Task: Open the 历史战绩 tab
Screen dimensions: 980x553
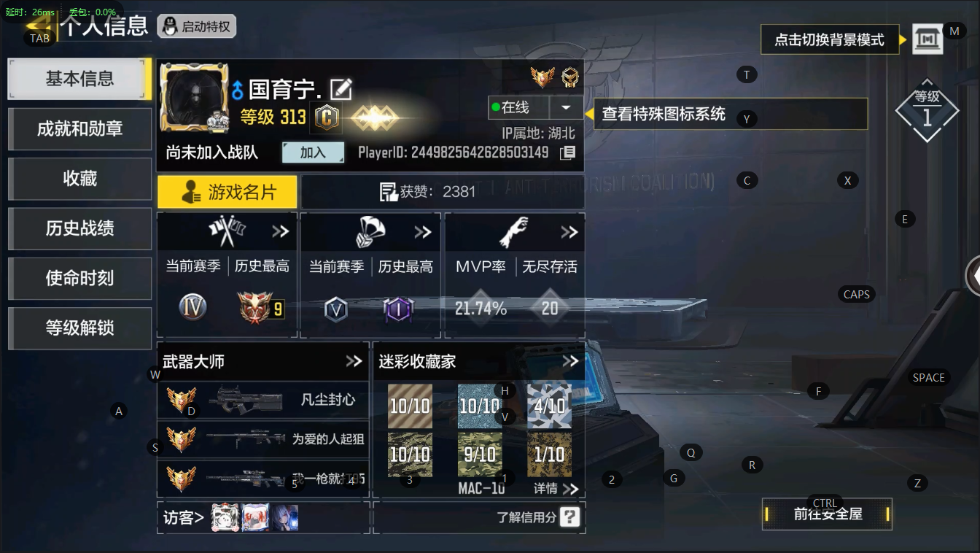Action: point(80,228)
